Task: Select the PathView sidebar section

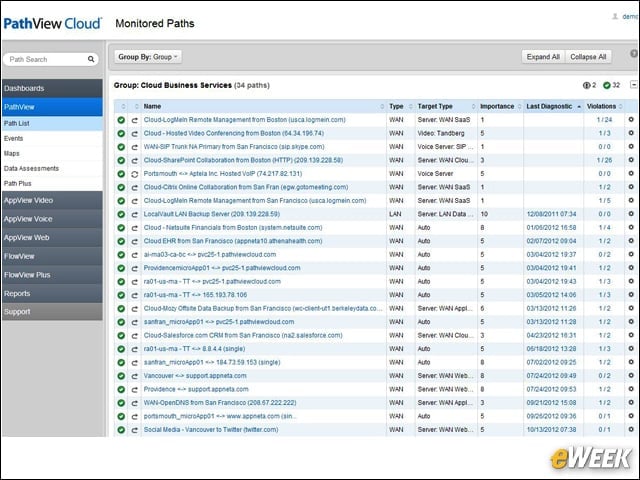Action: pos(52,107)
